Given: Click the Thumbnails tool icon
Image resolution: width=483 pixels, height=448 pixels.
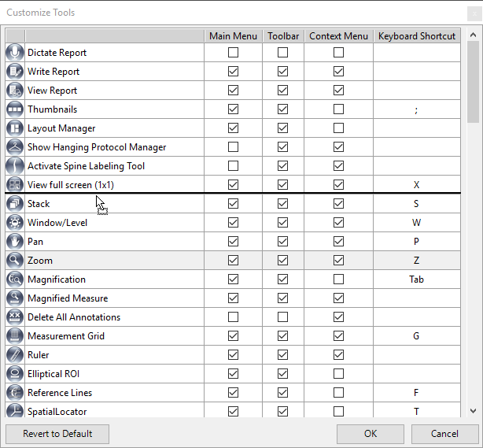Looking at the screenshot, I should (x=15, y=109).
